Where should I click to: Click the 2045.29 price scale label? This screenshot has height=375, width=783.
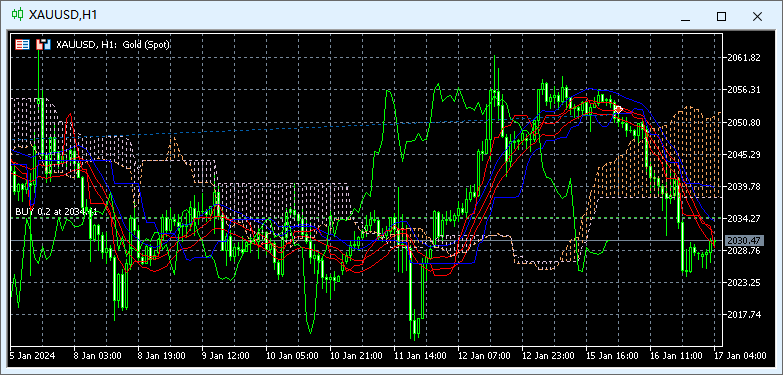point(744,154)
